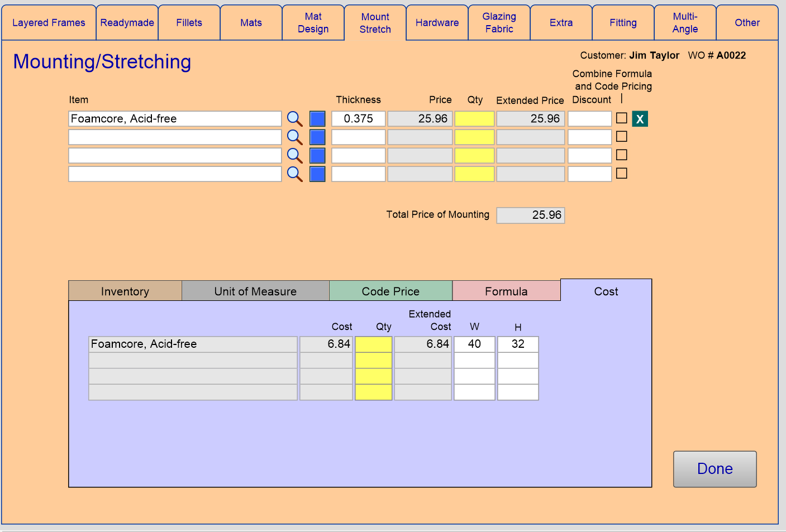The width and height of the screenshot is (786, 532).
Task: Open the Unit of Measure tab
Action: pos(255,291)
